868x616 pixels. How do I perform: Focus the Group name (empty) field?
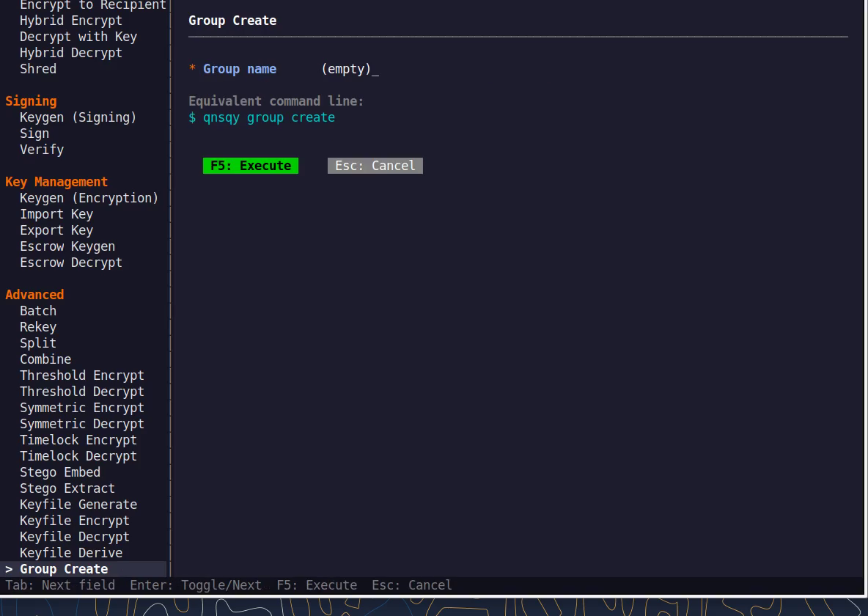tap(350, 69)
